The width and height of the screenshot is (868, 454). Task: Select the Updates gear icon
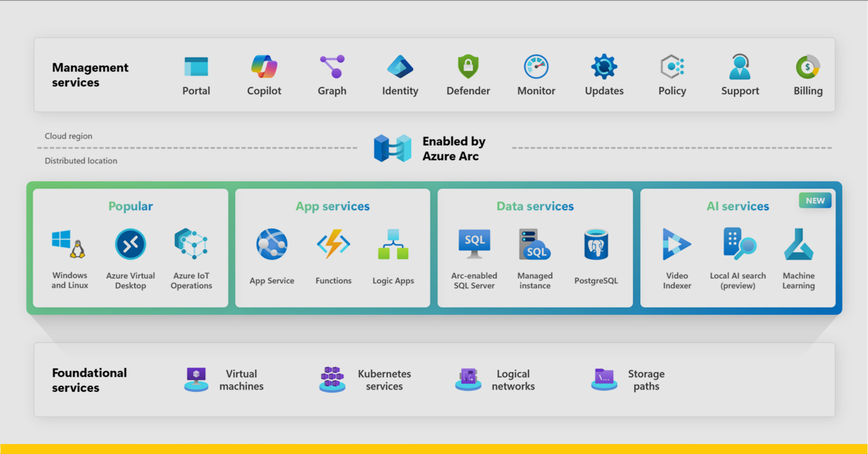click(x=604, y=67)
